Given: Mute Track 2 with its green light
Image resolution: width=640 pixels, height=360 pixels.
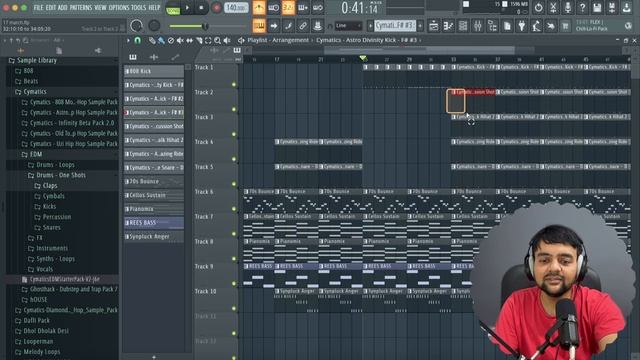Looking at the screenshot, I should click(x=234, y=109).
